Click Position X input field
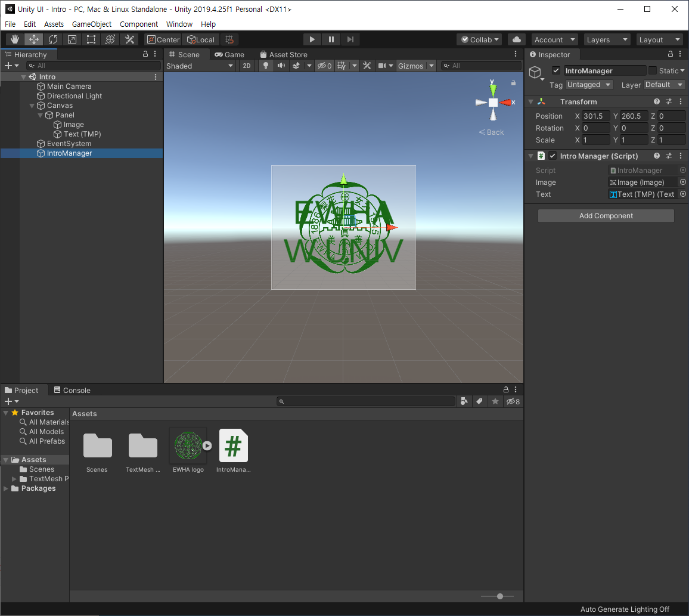The height and width of the screenshot is (616, 689). point(596,116)
